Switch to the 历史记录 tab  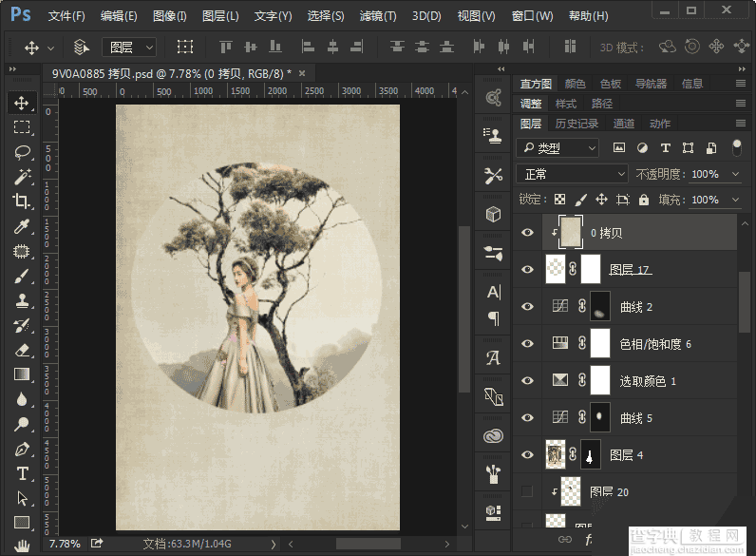[x=576, y=124]
